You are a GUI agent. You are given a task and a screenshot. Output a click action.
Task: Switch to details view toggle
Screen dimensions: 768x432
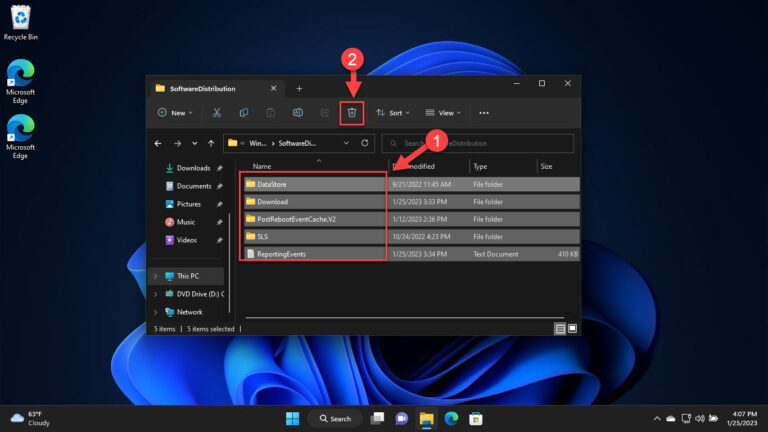[560, 328]
